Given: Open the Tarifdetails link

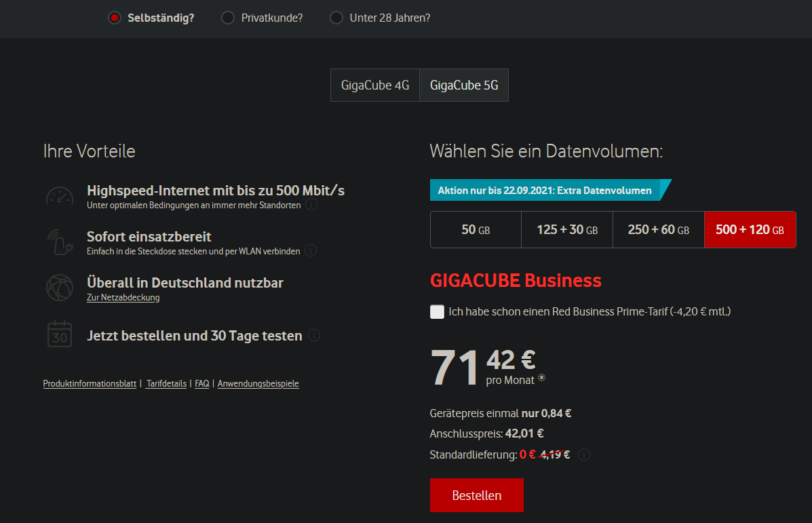Looking at the screenshot, I should pyautogui.click(x=166, y=384).
